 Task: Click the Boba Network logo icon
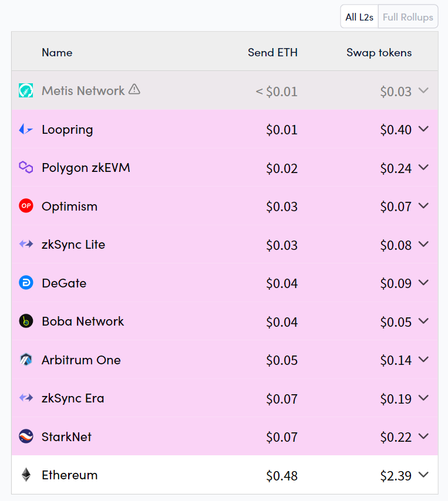tap(26, 321)
